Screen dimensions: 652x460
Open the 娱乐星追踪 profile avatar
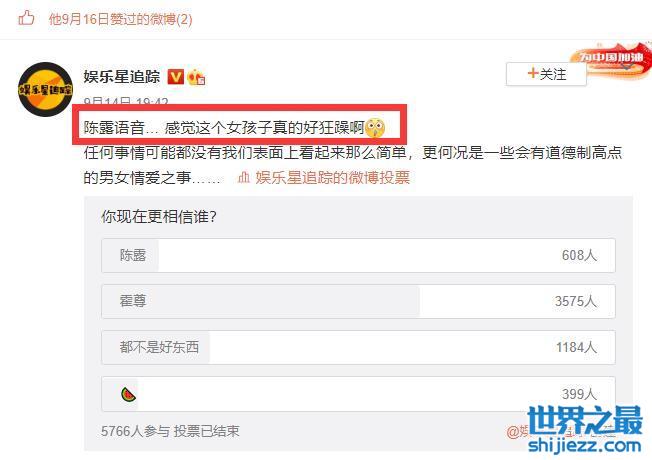pyautogui.click(x=45, y=89)
